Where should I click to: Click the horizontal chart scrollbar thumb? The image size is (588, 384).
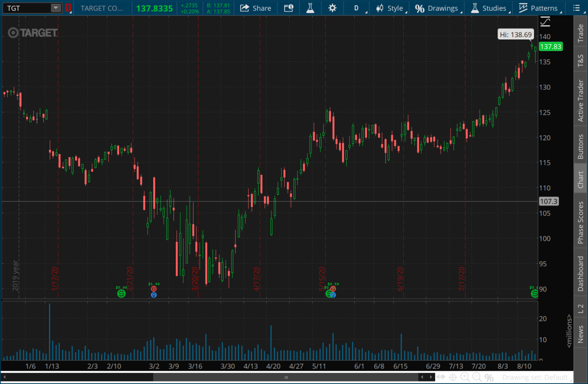(287, 377)
